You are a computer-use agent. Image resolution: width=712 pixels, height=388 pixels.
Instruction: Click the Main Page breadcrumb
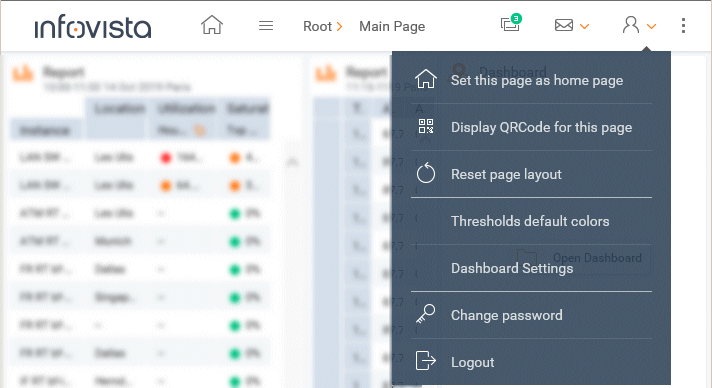pyautogui.click(x=392, y=26)
